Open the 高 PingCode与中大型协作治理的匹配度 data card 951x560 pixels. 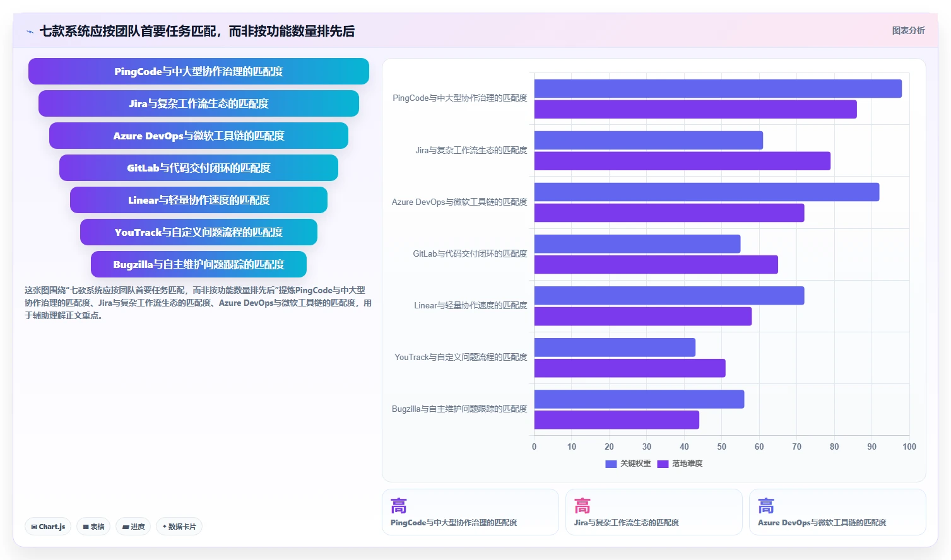coord(470,512)
